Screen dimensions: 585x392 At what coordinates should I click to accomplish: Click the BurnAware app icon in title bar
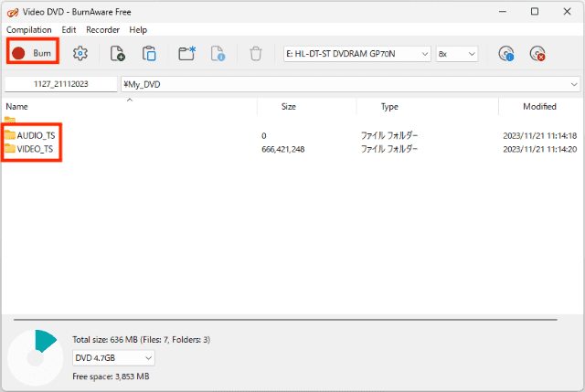(x=13, y=12)
